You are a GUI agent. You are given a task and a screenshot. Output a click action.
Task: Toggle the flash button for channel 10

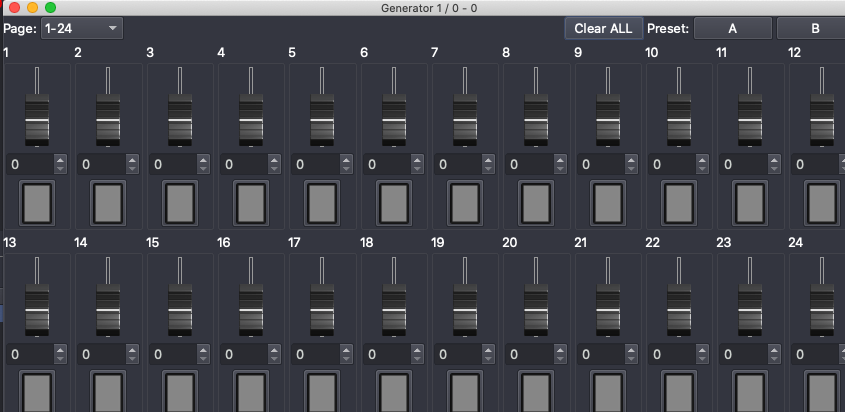point(679,203)
